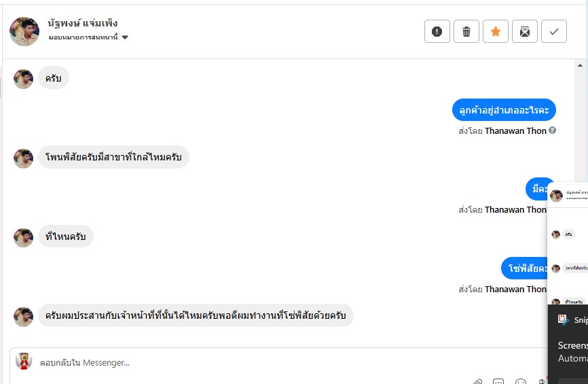Select the โพนพิสัย branch question message
This screenshot has width=588, height=384.
113,157
